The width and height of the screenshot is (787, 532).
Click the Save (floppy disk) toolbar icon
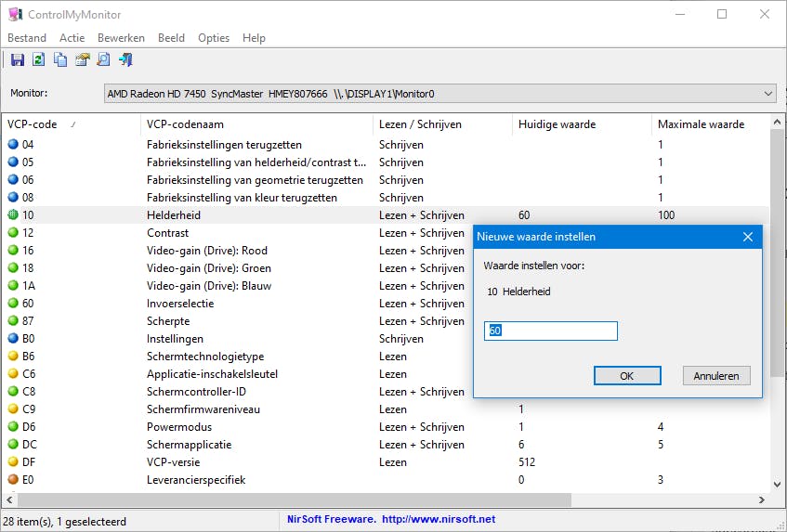pyautogui.click(x=18, y=60)
